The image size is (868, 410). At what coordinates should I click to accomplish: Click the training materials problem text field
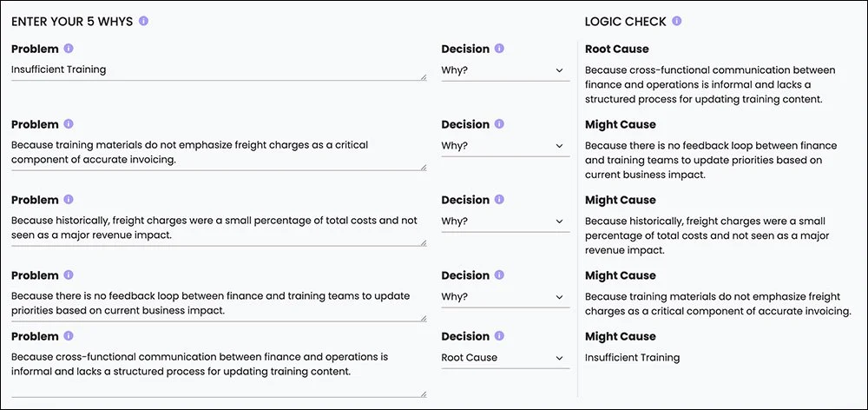point(217,153)
